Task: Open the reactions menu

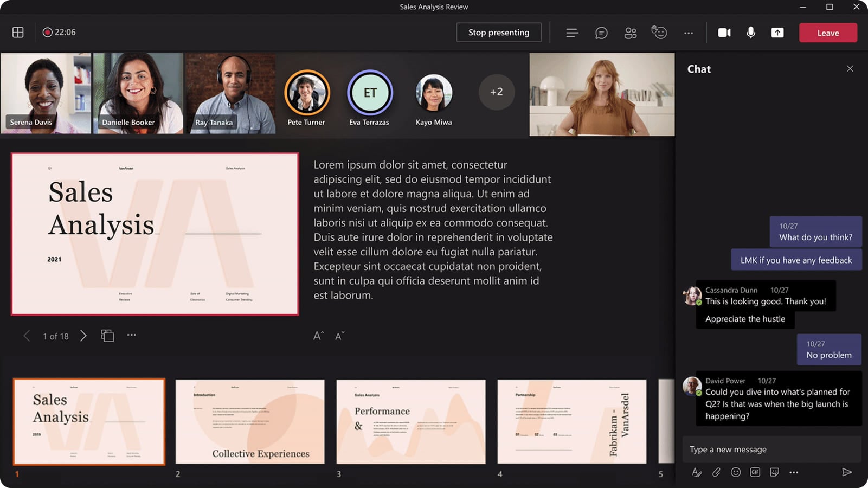Action: click(659, 33)
